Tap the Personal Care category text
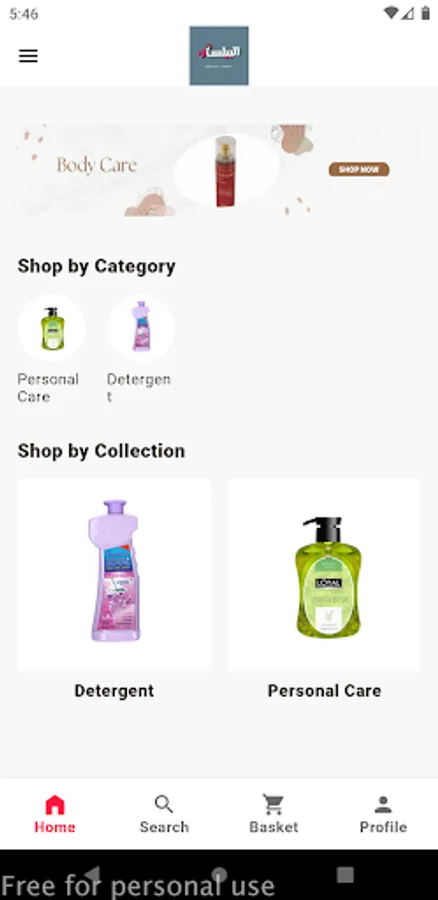This screenshot has width=438, height=900. click(48, 388)
